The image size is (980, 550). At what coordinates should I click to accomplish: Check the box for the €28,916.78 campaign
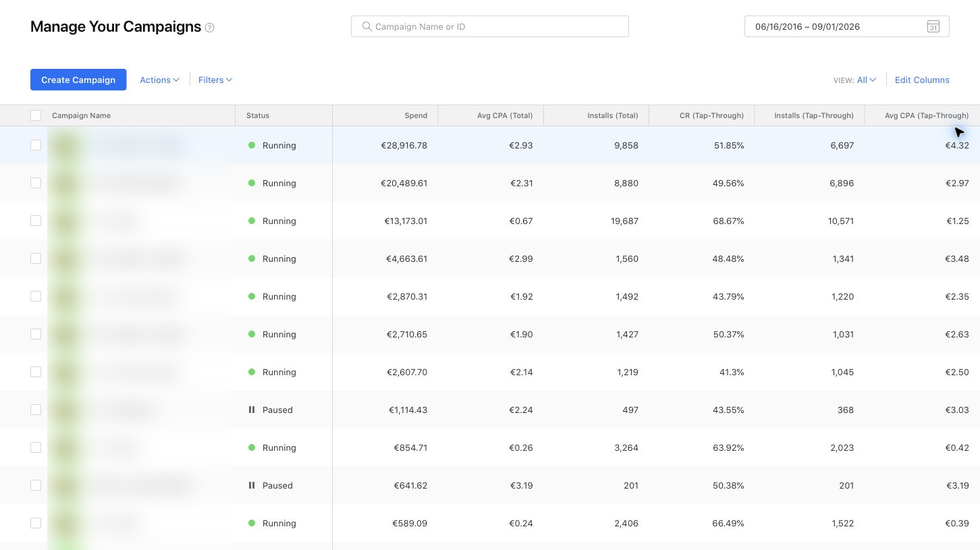[36, 145]
